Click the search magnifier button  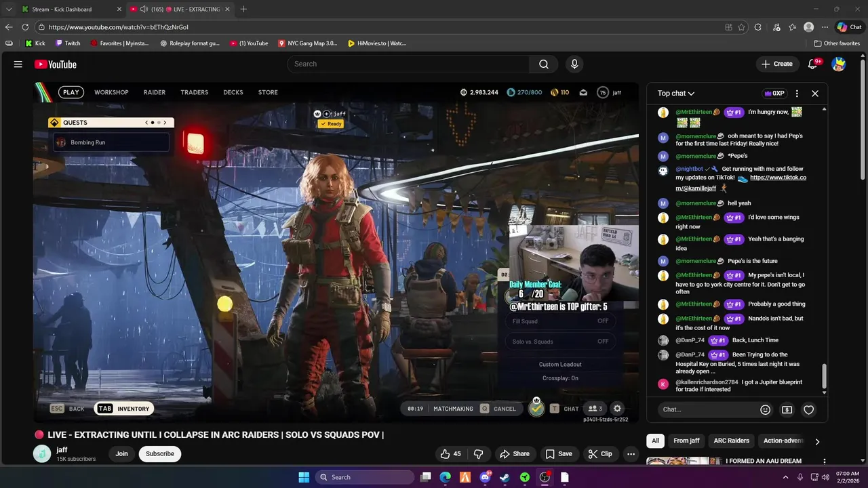pyautogui.click(x=544, y=64)
